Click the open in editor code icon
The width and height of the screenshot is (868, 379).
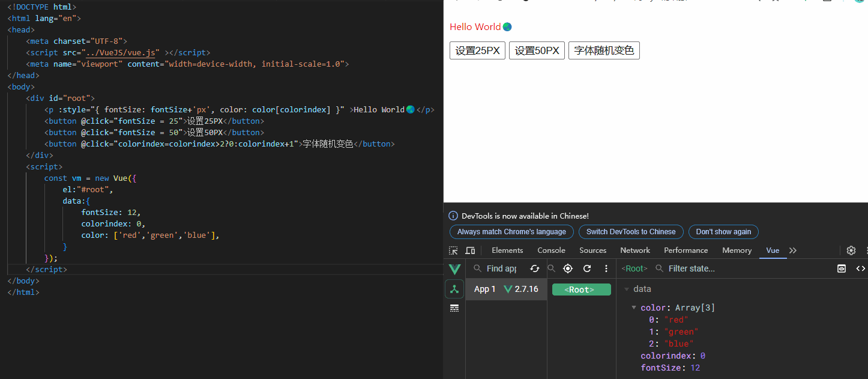click(x=861, y=268)
